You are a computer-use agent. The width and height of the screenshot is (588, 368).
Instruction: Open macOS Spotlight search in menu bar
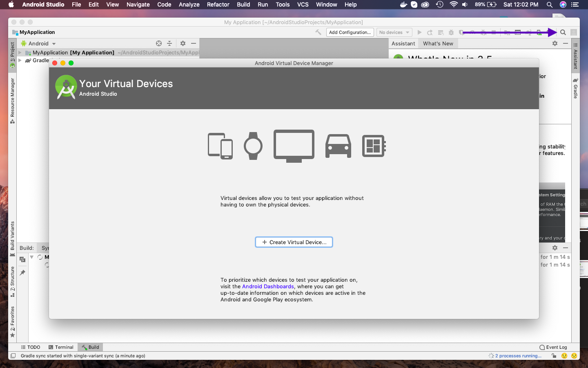tap(550, 4)
